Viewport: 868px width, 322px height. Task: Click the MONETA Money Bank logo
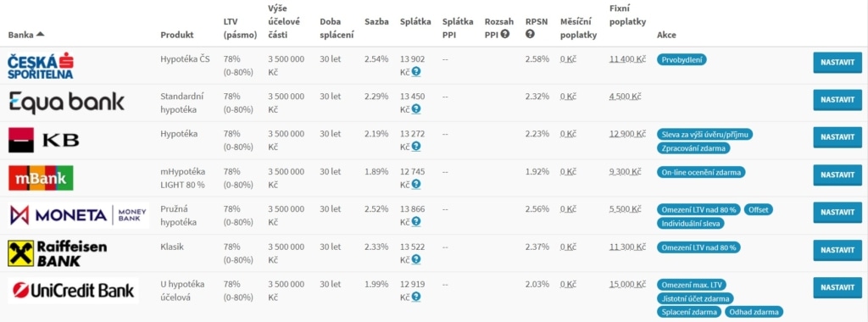pyautogui.click(x=79, y=215)
